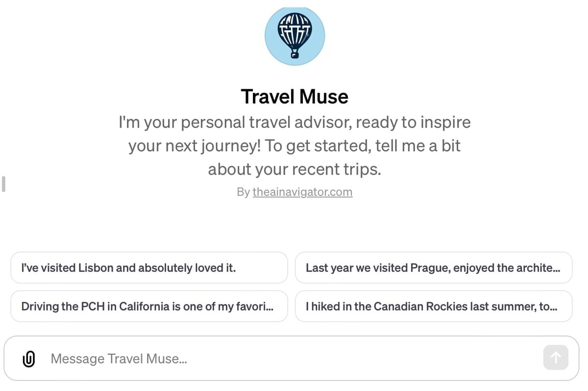Click the sidebar handle on left edge
Screen dimensions: 588x391
(x=3, y=184)
